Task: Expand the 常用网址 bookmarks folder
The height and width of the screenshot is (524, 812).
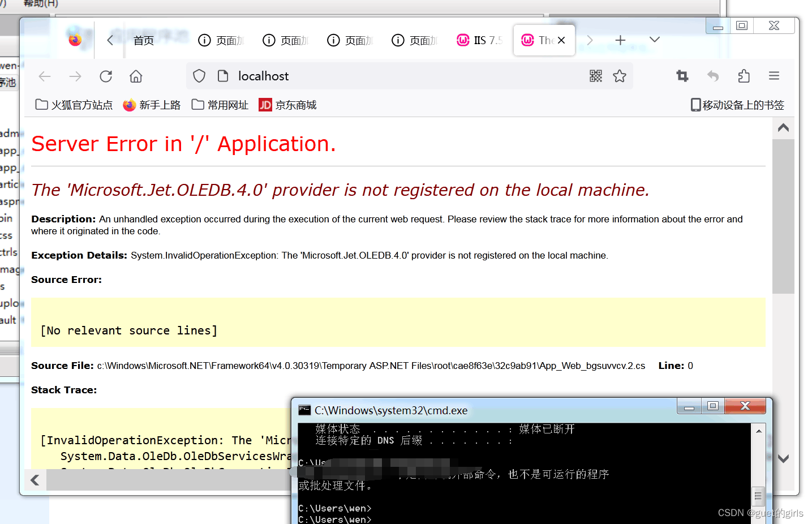Action: 220,104
